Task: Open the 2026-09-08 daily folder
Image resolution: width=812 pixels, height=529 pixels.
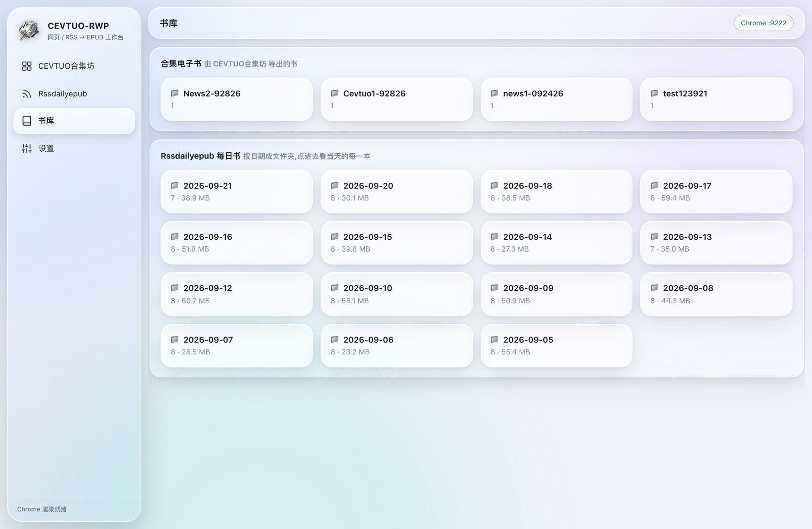Action: click(x=716, y=294)
